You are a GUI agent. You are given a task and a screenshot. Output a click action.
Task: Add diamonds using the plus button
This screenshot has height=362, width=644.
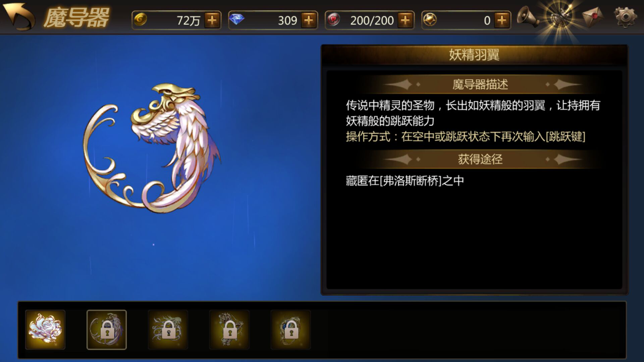309,20
